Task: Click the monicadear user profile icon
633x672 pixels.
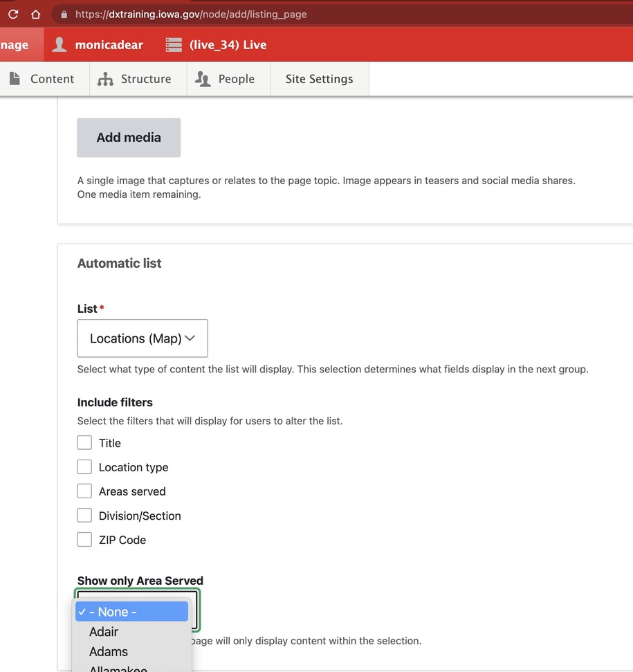Action: 60,45
